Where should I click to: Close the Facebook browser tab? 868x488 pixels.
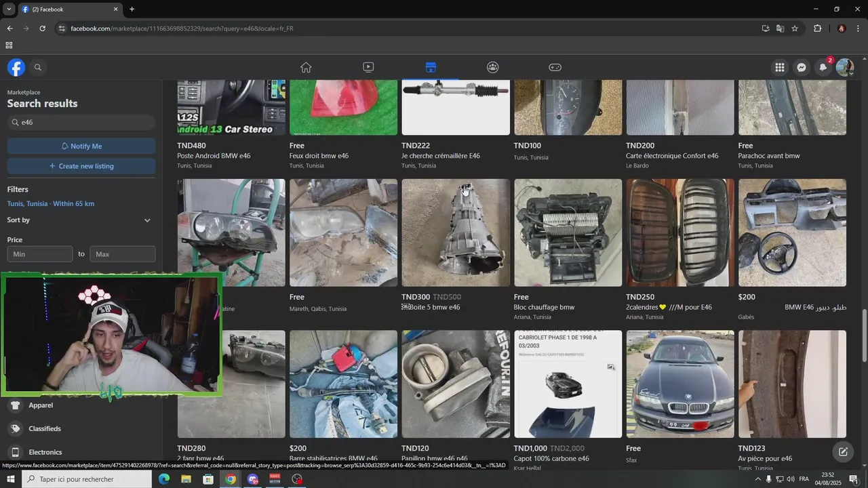[115, 9]
